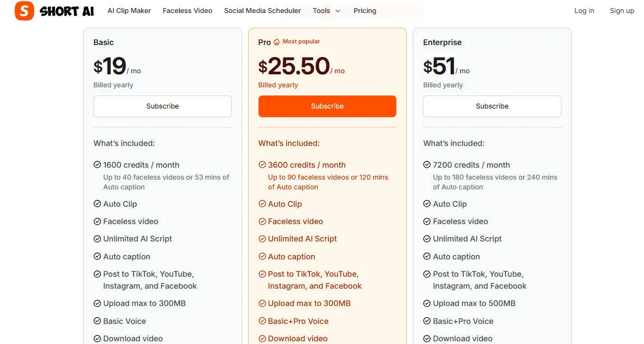644x344 pixels.
Task: Click the Most popular badge icon on Pro plan
Action: [277, 41]
